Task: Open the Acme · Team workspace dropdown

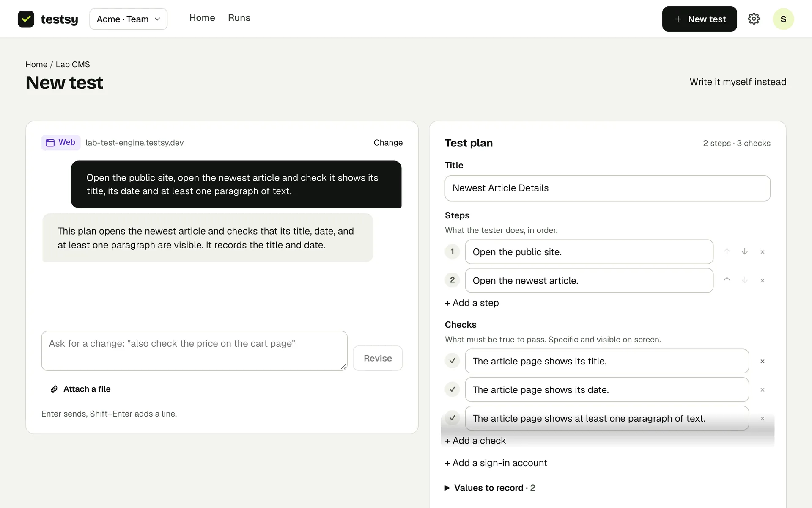Action: [x=128, y=19]
